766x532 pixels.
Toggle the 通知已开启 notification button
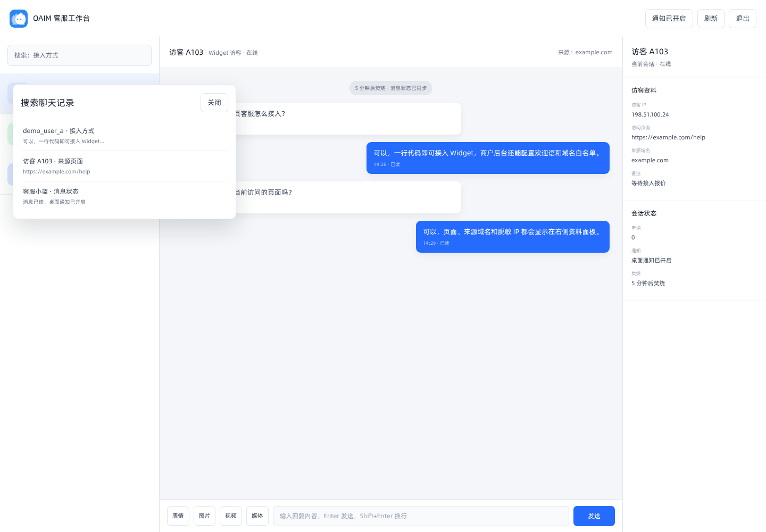pyautogui.click(x=669, y=19)
